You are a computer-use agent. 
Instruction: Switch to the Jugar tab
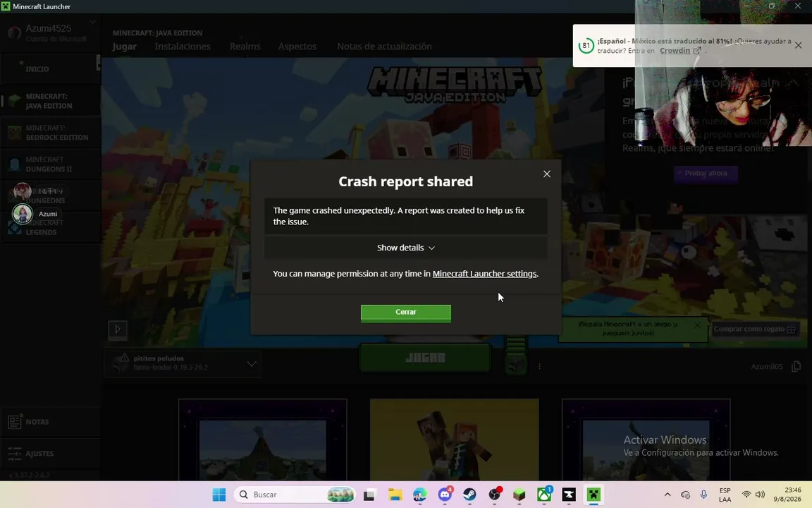124,46
